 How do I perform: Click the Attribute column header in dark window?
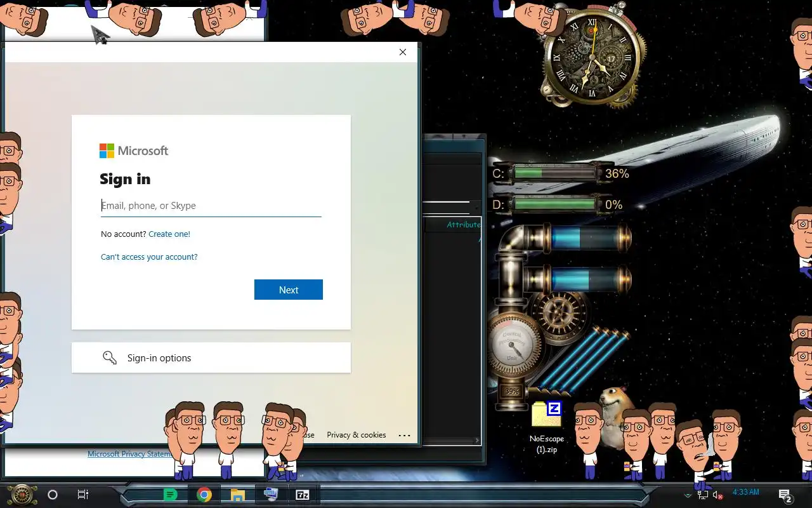click(x=463, y=225)
